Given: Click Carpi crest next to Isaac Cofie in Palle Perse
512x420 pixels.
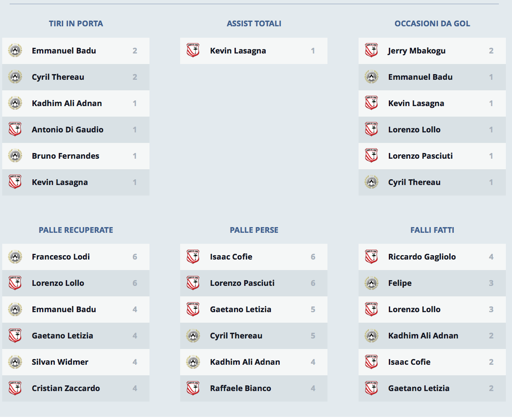Looking at the screenshot, I should pyautogui.click(x=193, y=257).
